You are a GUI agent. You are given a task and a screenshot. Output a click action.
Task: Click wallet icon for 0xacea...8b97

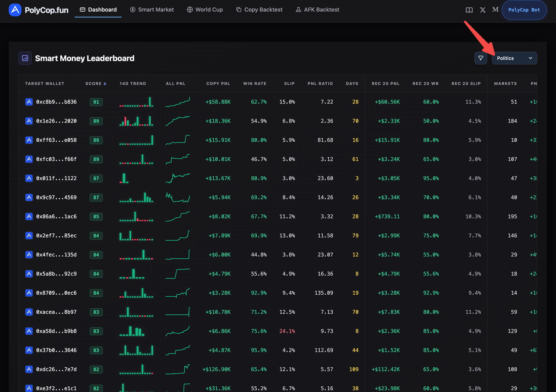[29, 312]
